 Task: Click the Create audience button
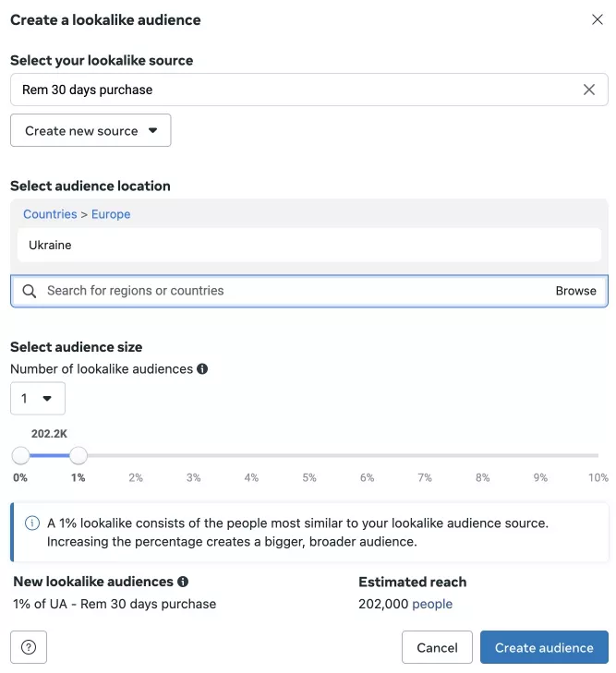[x=544, y=647]
